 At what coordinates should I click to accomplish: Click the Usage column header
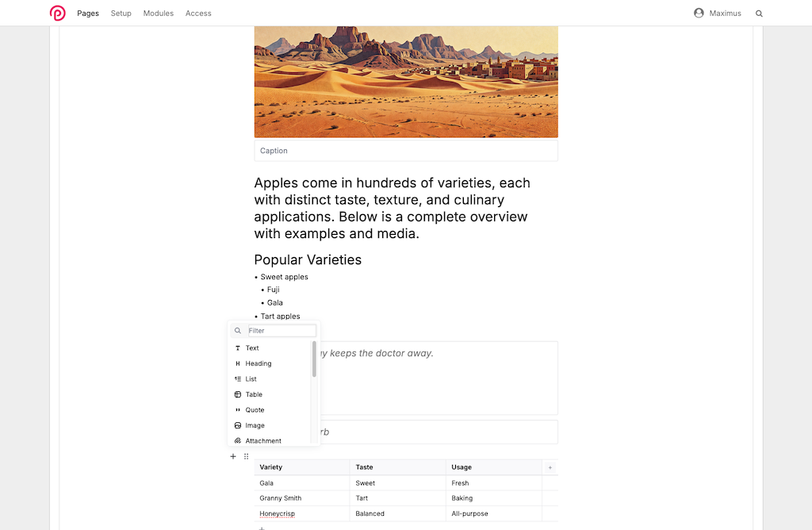coord(493,467)
